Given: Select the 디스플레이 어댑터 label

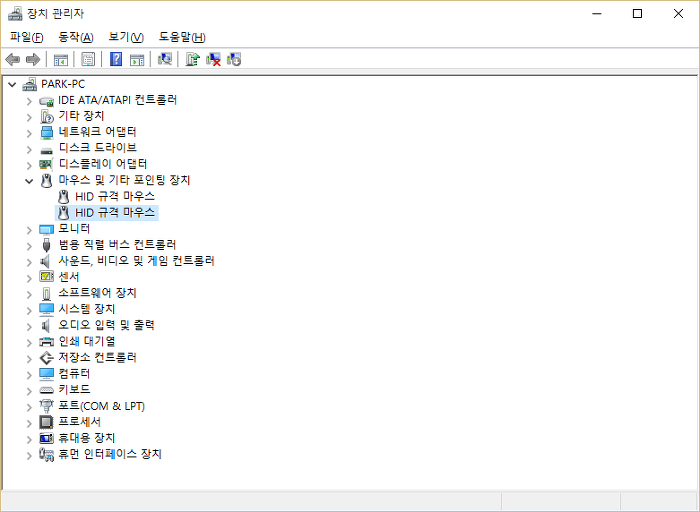Looking at the screenshot, I should [x=103, y=164].
